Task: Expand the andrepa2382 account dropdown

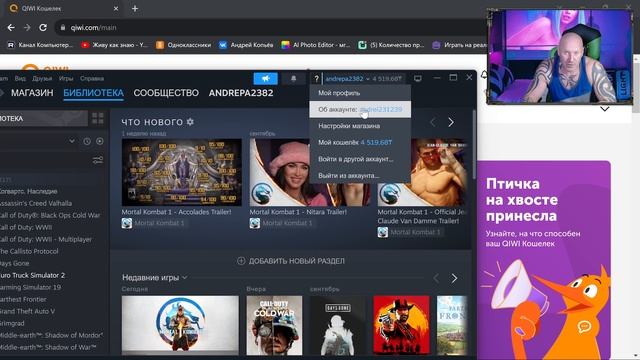Action: [347, 79]
